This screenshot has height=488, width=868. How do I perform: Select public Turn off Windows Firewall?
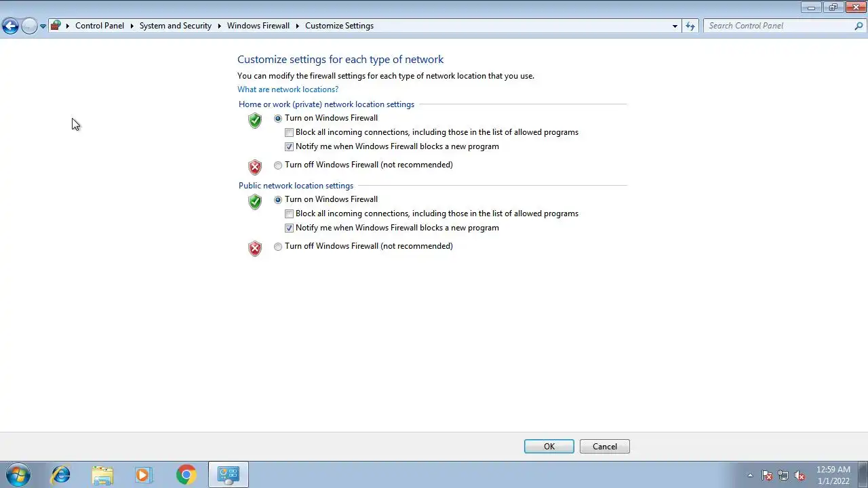coord(278,246)
